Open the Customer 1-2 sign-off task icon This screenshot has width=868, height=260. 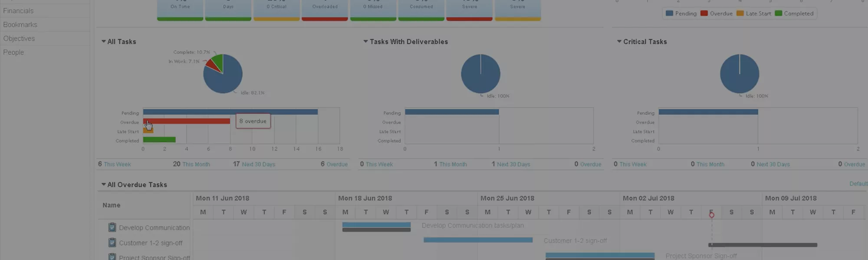click(x=112, y=242)
